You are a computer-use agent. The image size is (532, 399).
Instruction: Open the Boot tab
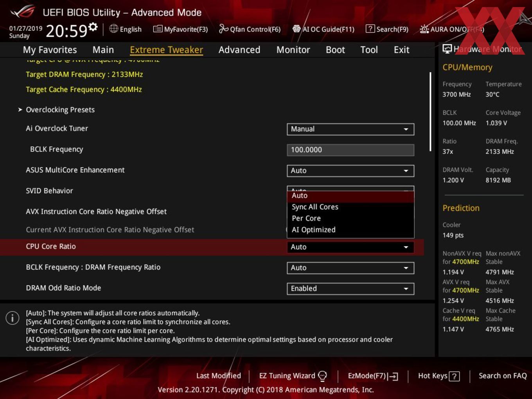click(335, 50)
